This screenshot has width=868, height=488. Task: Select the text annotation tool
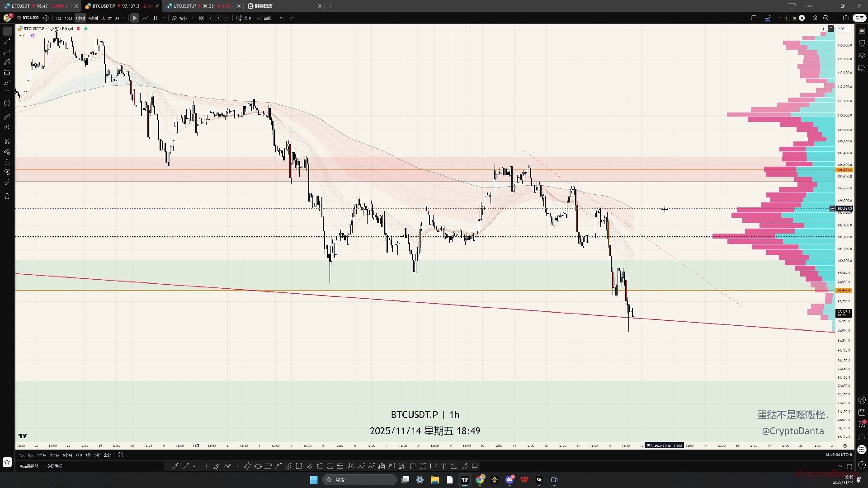[x=7, y=93]
